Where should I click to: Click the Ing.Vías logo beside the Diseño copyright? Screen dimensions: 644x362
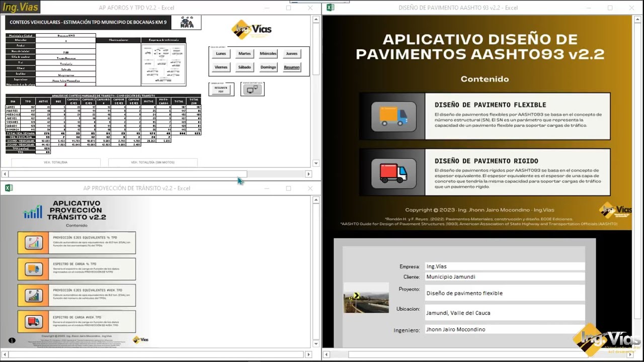[x=615, y=210]
